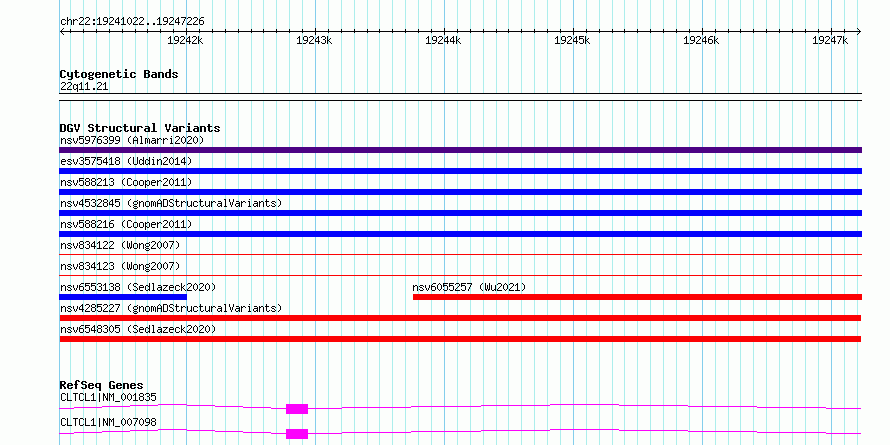Open the nsv6553138 (Sedlazeck2020) label
The image size is (890, 445).
click(x=138, y=287)
